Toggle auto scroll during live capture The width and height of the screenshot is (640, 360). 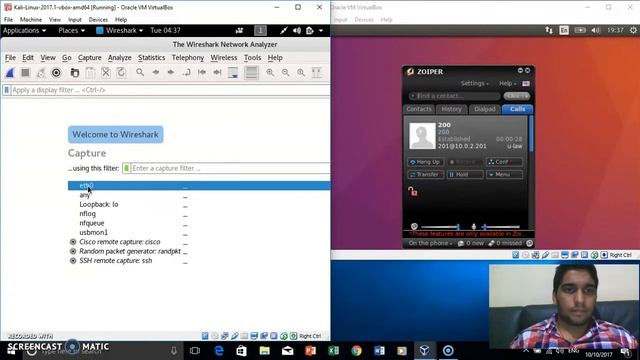click(233, 73)
